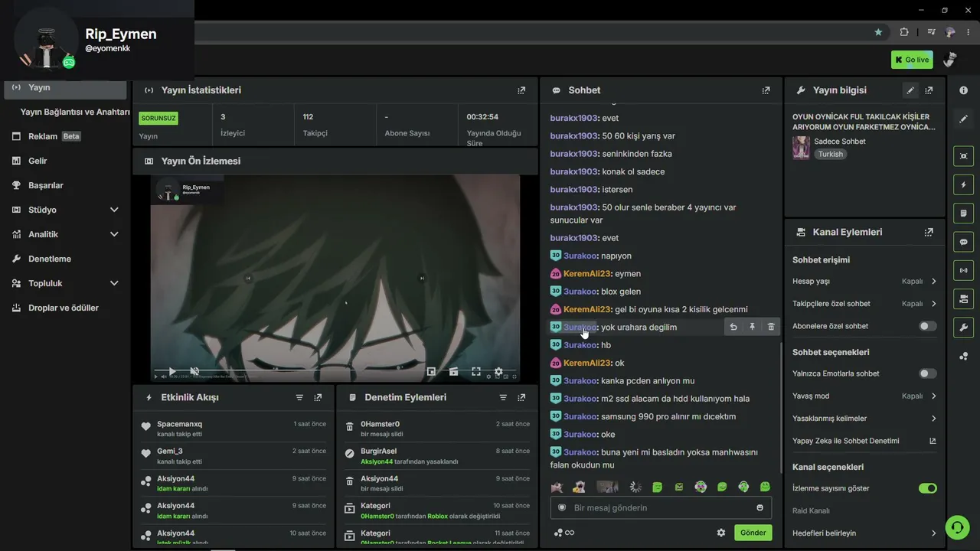This screenshot has width=980, height=551.
Task: Open burakx1903's profile from the 'konak ol sadece' message
Action: click(573, 171)
